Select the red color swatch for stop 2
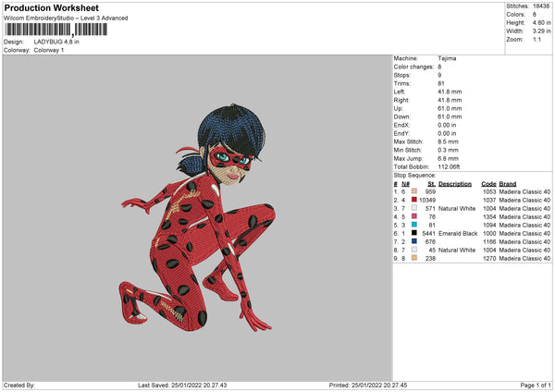 [x=414, y=200]
